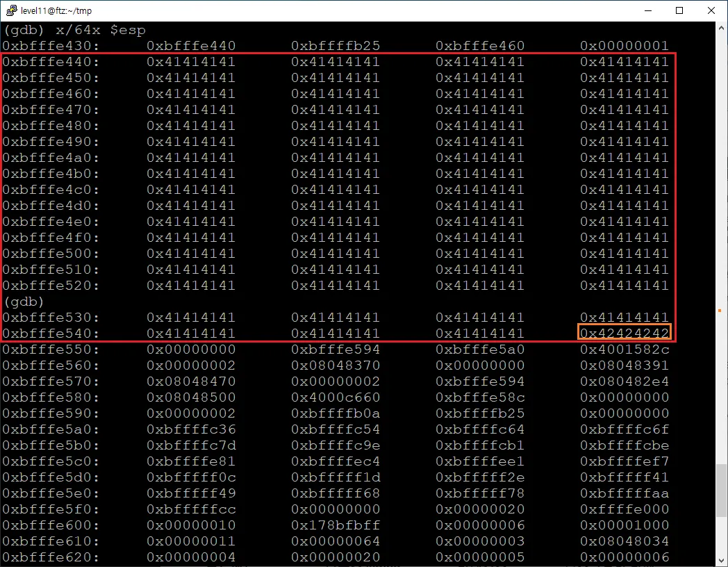Click the value 0x00000064
Screen dimensions: 728x567
(x=336, y=541)
